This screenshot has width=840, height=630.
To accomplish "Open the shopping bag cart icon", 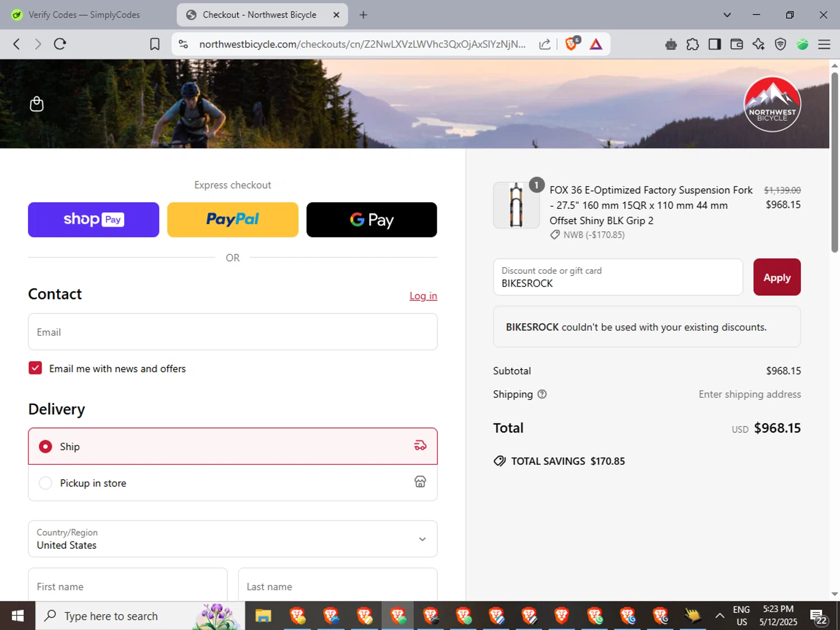I will (36, 104).
